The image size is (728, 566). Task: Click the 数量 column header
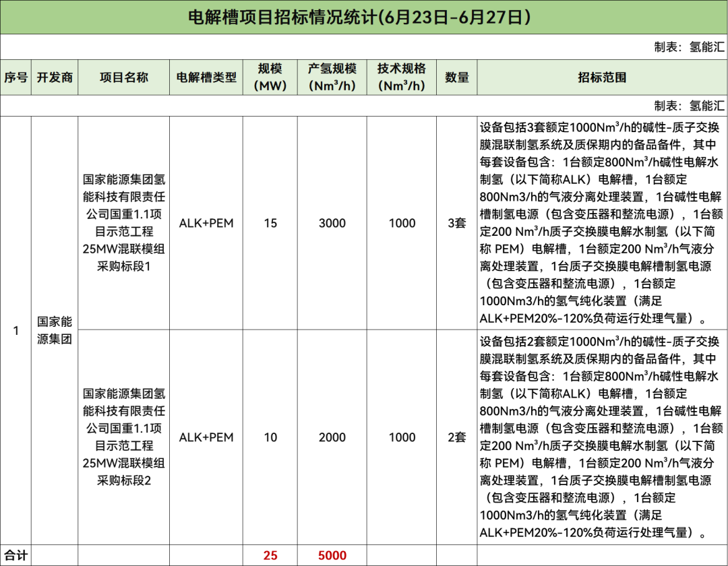tap(456, 77)
